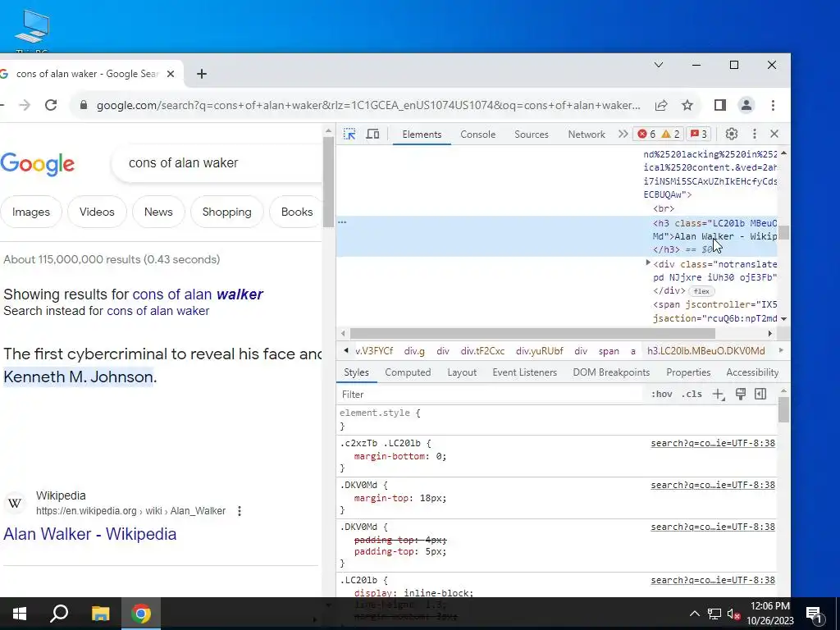The width and height of the screenshot is (840, 630).
Task: Open source link for .c2xzTb .LC20lb rule
Action: [713, 444]
